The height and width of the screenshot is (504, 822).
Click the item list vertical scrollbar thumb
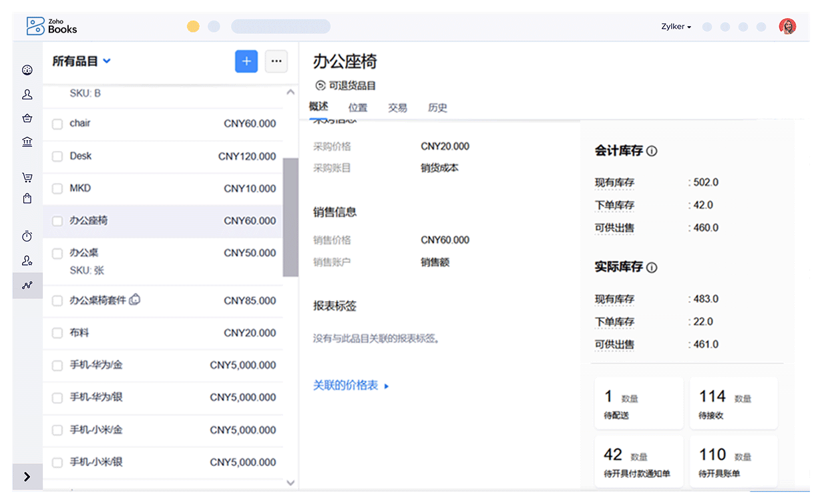pos(290,217)
